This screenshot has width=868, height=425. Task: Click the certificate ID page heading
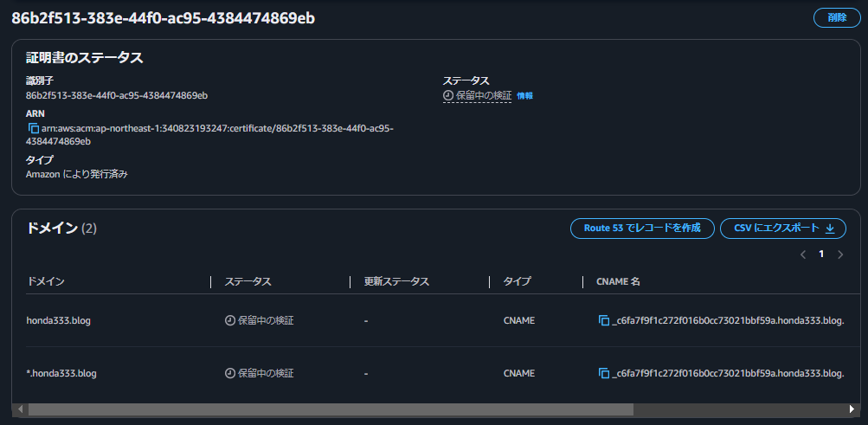pos(164,18)
